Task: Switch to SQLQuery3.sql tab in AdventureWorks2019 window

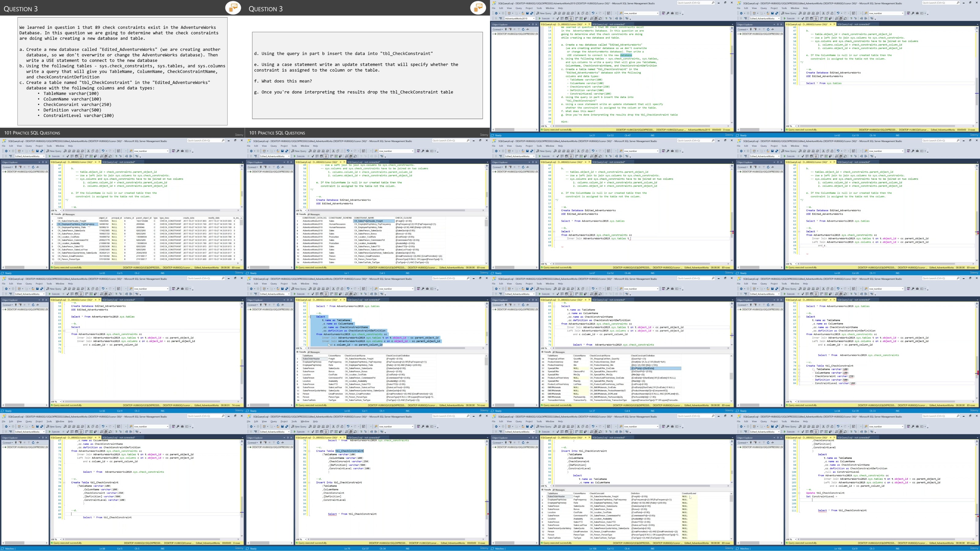Action: [608, 24]
